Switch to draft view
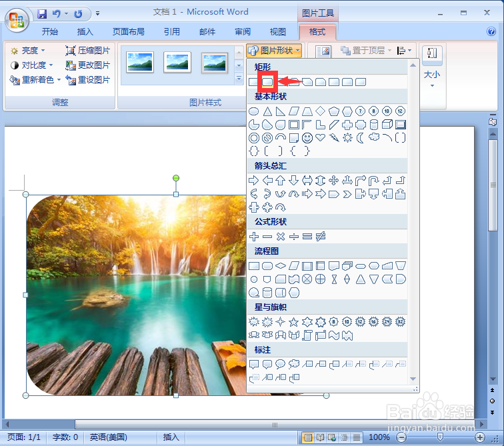This screenshot has width=504, height=446. (357, 437)
